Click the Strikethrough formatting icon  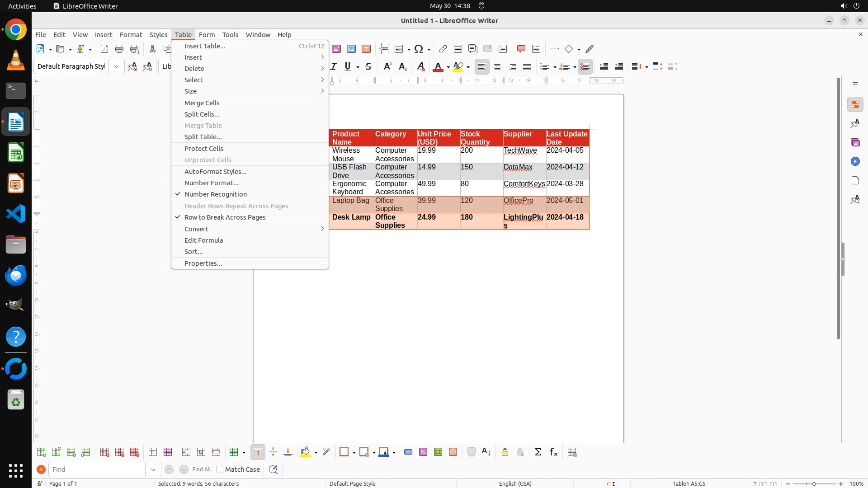coord(368,66)
